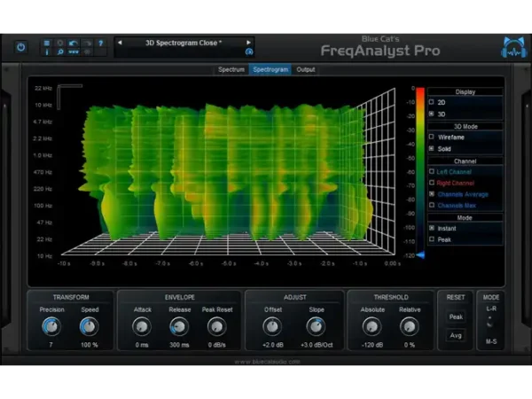
Task: Open the Output tab
Action: click(x=306, y=69)
